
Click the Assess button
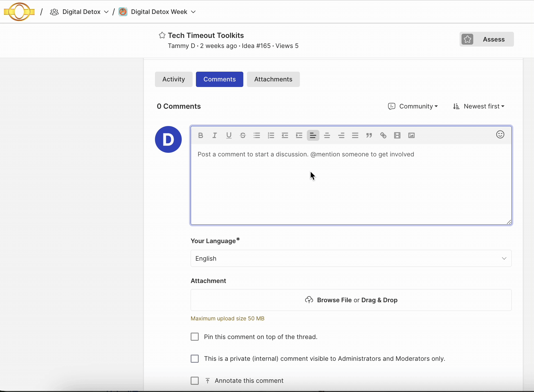pyautogui.click(x=487, y=39)
